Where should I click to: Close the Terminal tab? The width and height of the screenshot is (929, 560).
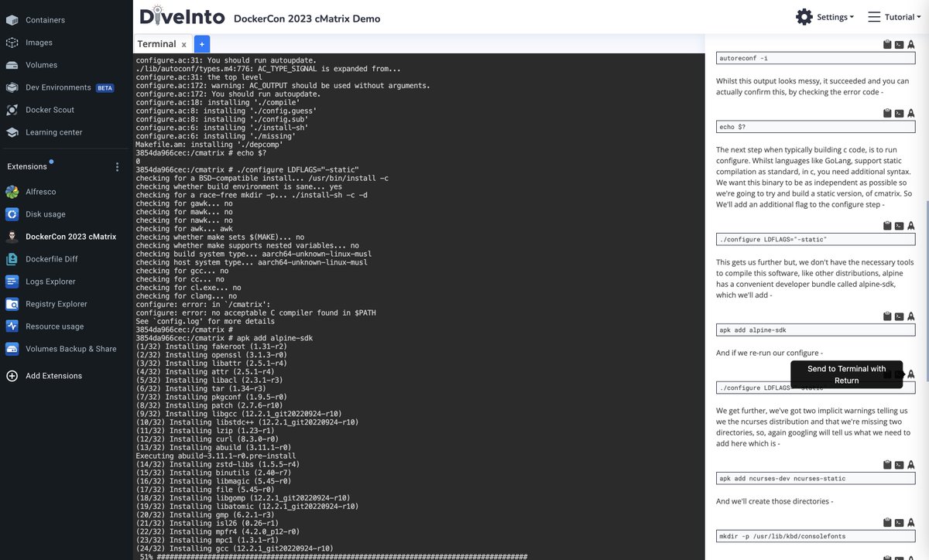[183, 45]
